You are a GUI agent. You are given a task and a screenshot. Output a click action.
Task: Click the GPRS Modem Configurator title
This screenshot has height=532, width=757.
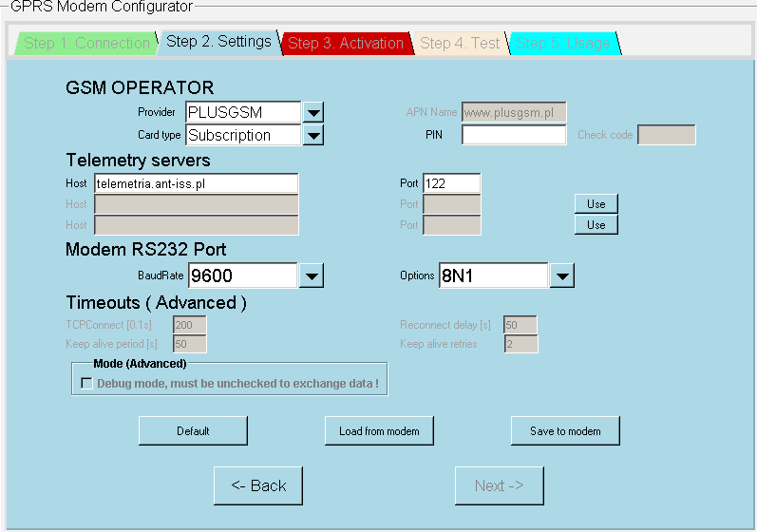(102, 7)
